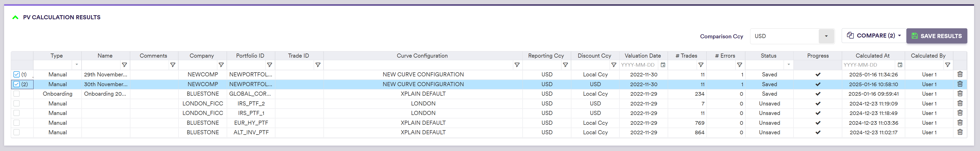Click the Compare (2) button
This screenshot has height=151, width=980.
tap(873, 36)
